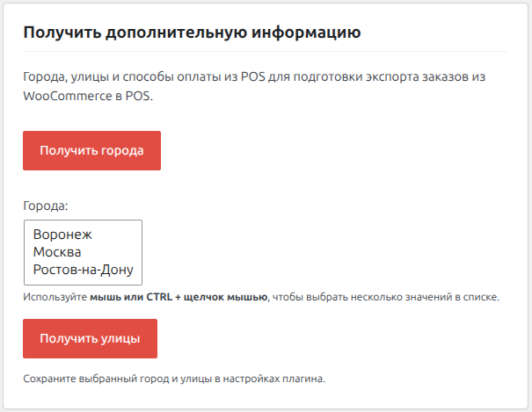This screenshot has width=532, height=412.
Task: Click the Получить улицы button
Action: tap(90, 338)
